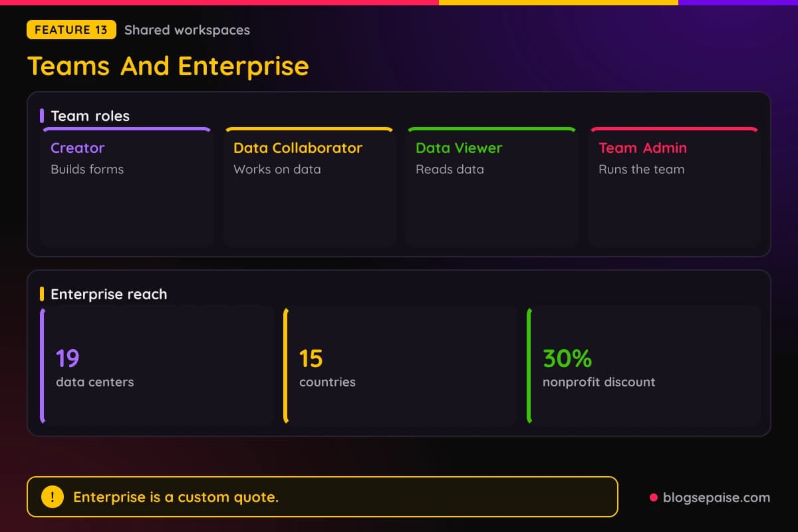This screenshot has height=532, width=798.
Task: Click the 'Works on data' description
Action: 277,169
